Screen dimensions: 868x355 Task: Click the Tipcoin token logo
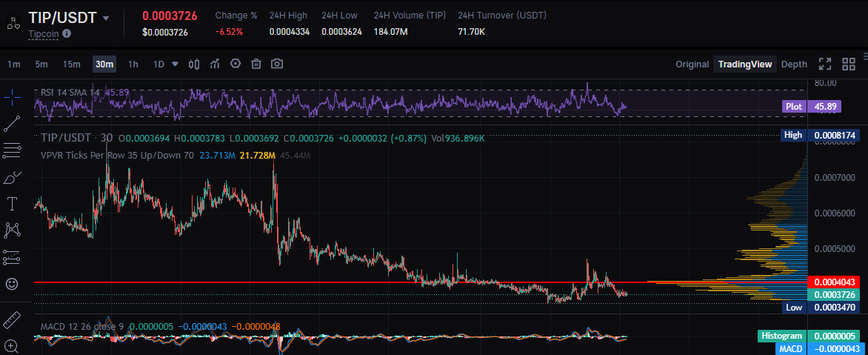click(x=12, y=23)
